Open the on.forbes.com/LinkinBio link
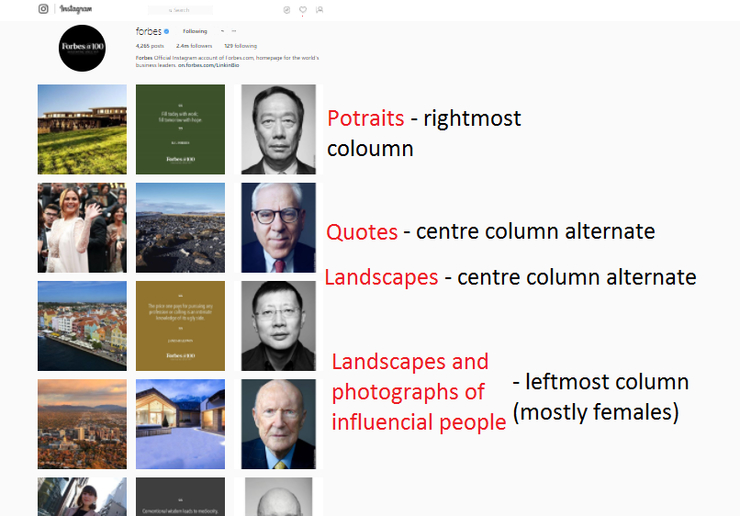The height and width of the screenshot is (516, 740). coord(209,65)
